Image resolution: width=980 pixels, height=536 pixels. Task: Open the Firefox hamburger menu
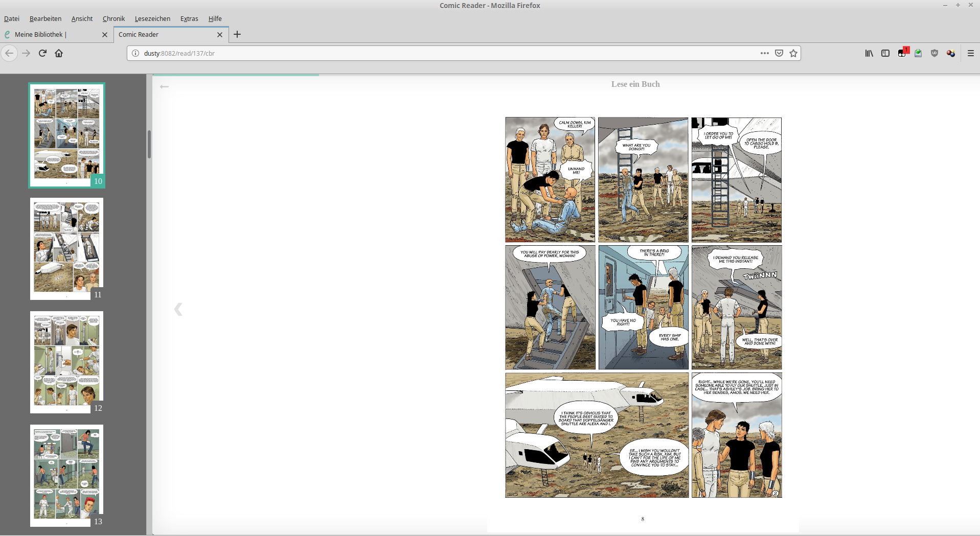pos(971,53)
